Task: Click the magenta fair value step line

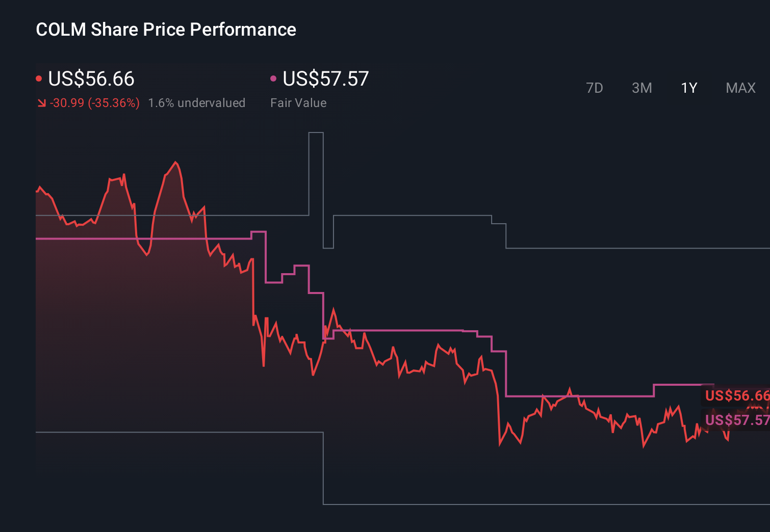Action: click(408, 330)
